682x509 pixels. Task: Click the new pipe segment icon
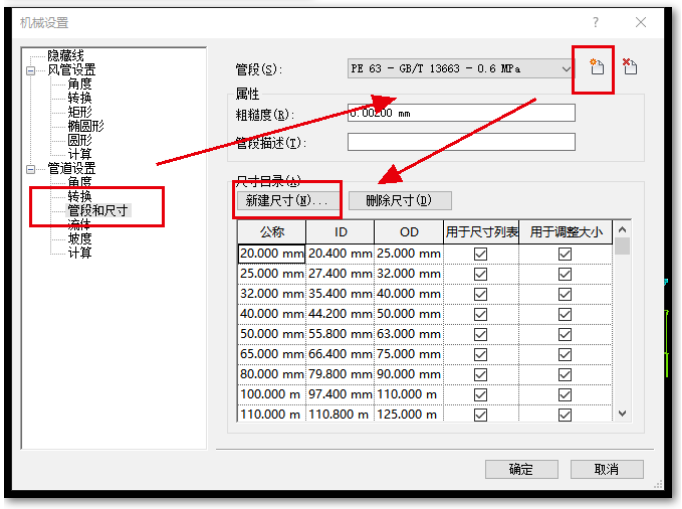[597, 68]
